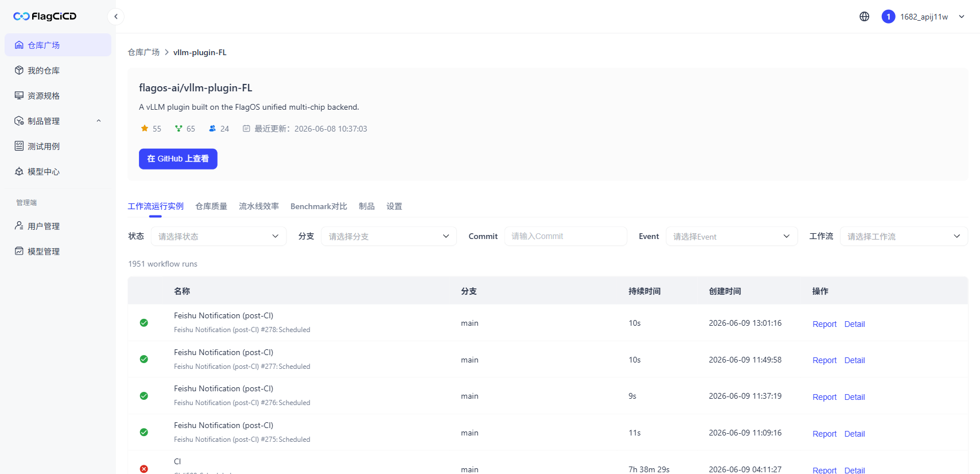The width and height of the screenshot is (980, 474).
Task: Switch to the 流水线效率 tab
Action: (x=259, y=206)
